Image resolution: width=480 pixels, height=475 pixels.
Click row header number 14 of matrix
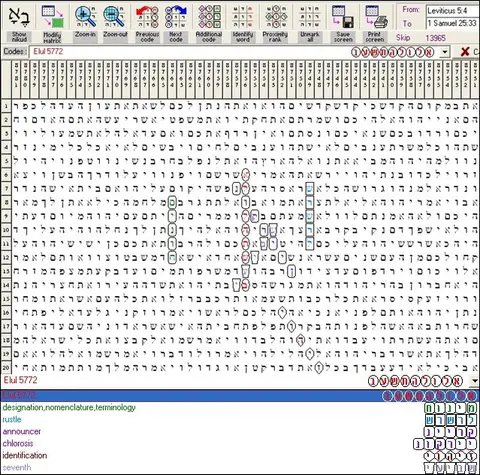click(6, 285)
